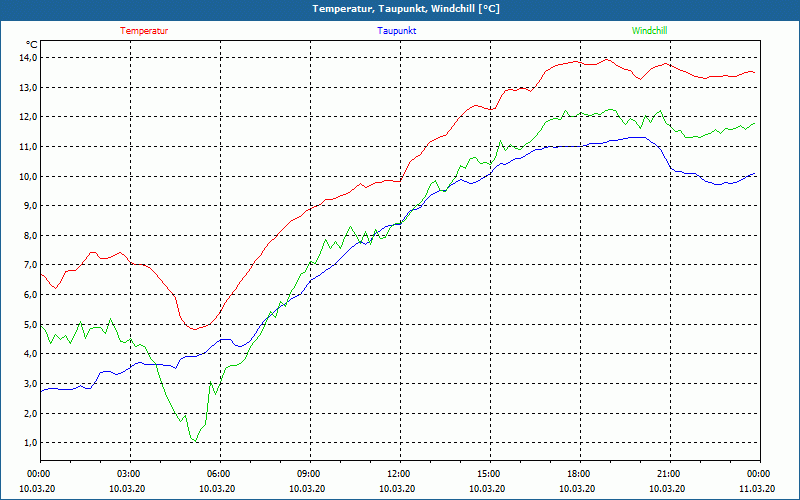The height and width of the screenshot is (500, 800).
Task: Click the 5,0 y-axis value
Action: click(30, 324)
